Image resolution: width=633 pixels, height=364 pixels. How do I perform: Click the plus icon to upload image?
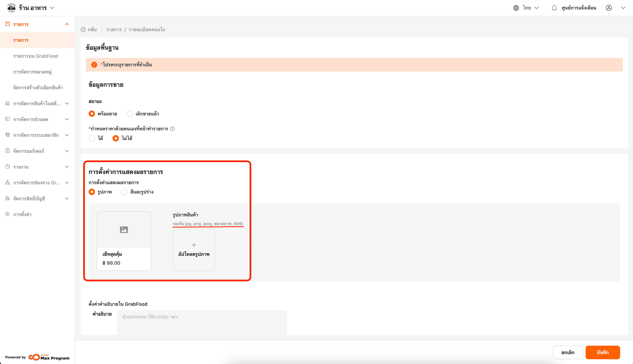point(194,245)
